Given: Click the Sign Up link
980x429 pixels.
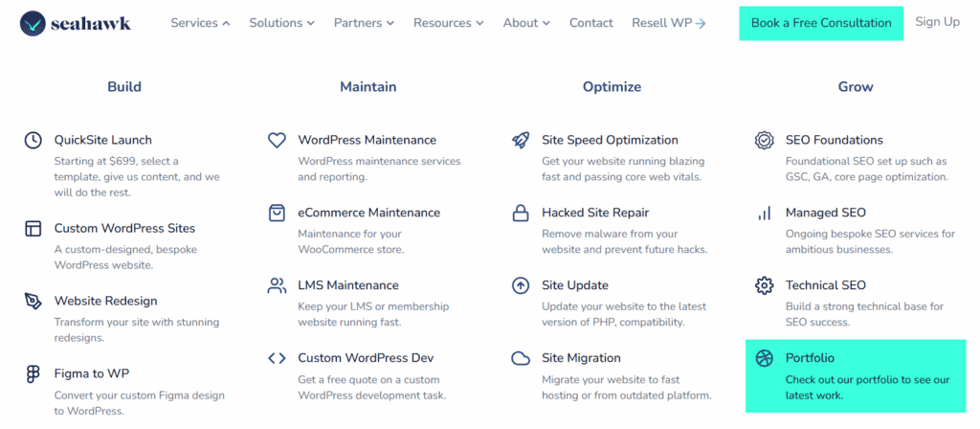Looking at the screenshot, I should [x=937, y=22].
